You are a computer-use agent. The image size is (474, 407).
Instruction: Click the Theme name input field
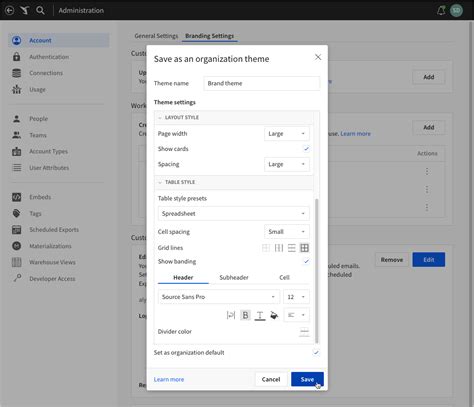tap(262, 83)
